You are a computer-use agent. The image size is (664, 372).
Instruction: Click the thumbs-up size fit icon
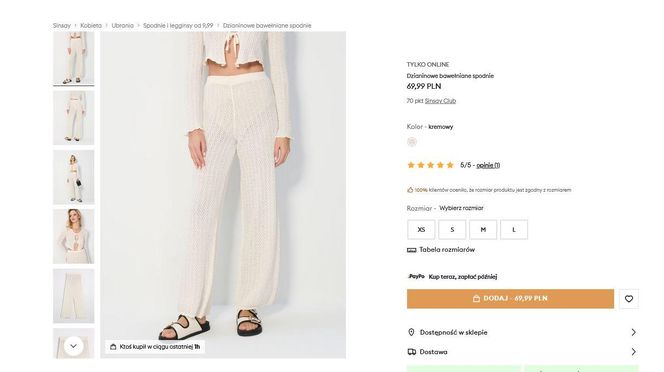click(410, 190)
